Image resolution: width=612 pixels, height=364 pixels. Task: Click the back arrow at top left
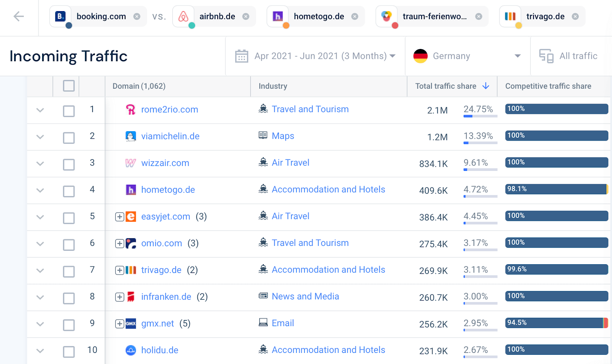tap(19, 16)
